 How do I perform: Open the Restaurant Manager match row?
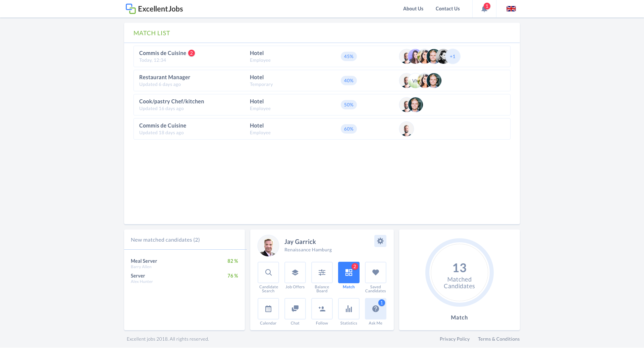tap(322, 81)
